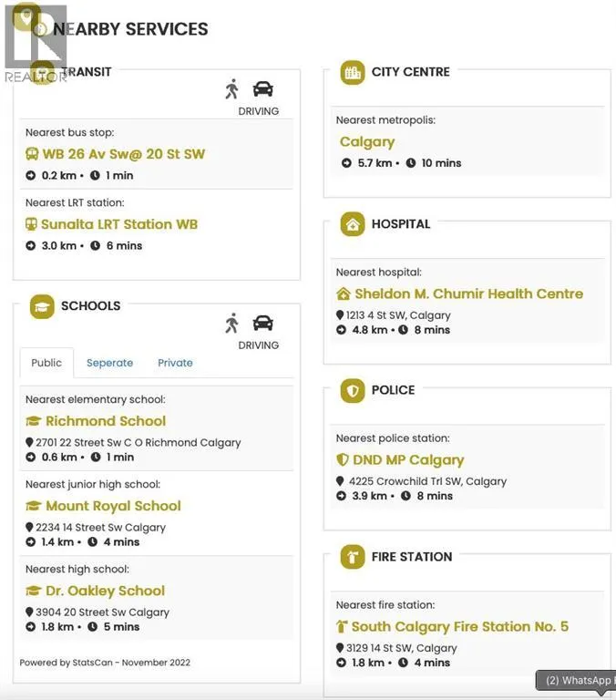Click the Richmond School link
The height and width of the screenshot is (700, 616).
click(x=105, y=421)
